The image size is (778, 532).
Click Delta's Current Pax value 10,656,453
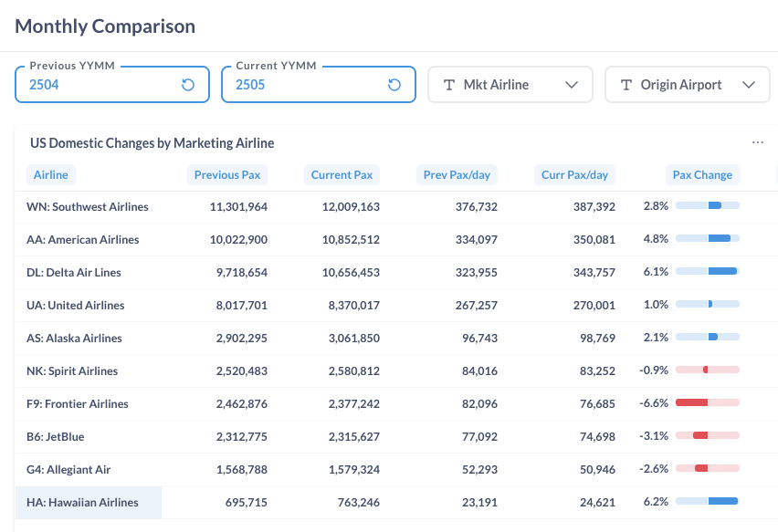[x=351, y=272]
